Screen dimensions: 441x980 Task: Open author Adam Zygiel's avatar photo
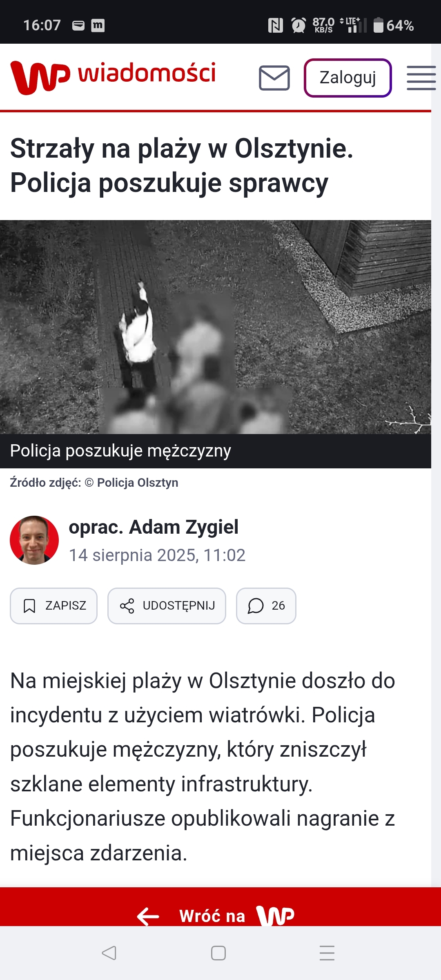pyautogui.click(x=34, y=540)
